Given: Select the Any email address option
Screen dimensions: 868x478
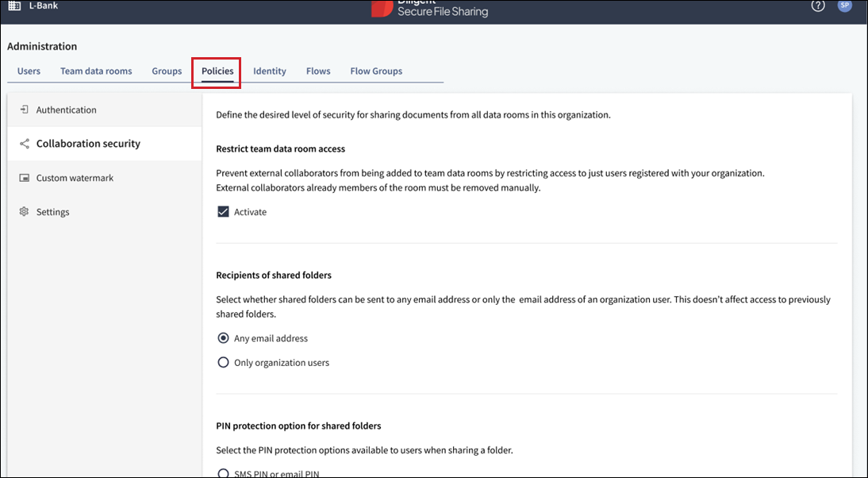Looking at the screenshot, I should 223,338.
